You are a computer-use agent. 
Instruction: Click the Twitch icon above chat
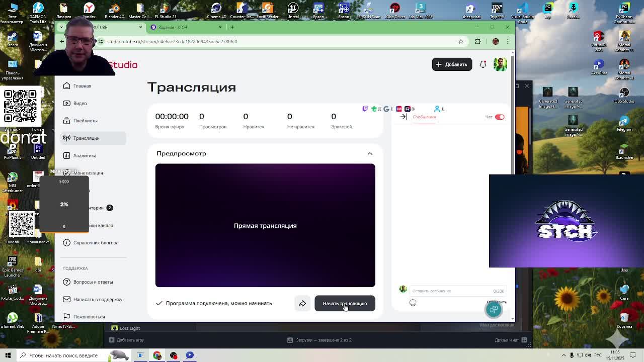coord(365,109)
